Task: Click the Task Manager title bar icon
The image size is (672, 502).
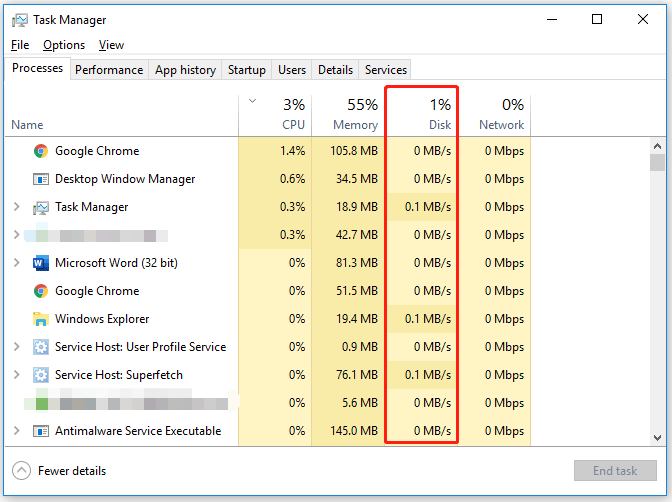Action: pos(19,20)
